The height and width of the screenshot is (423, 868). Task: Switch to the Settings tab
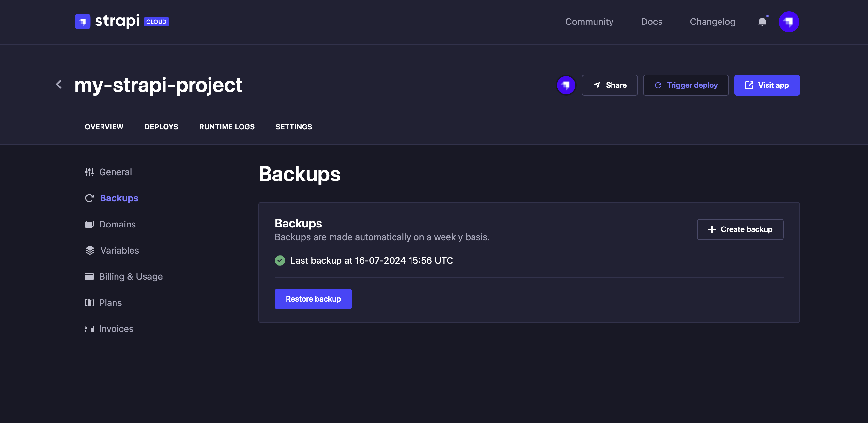click(x=293, y=127)
